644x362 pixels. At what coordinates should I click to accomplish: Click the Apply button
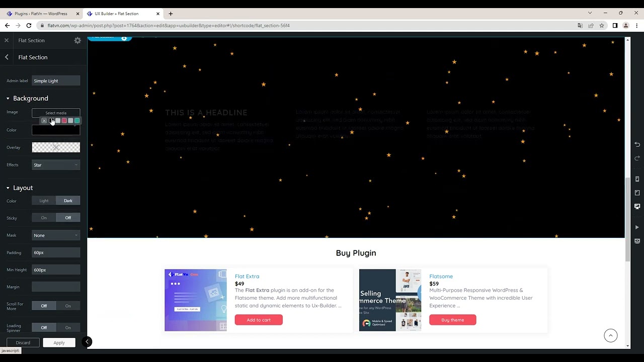click(x=59, y=342)
